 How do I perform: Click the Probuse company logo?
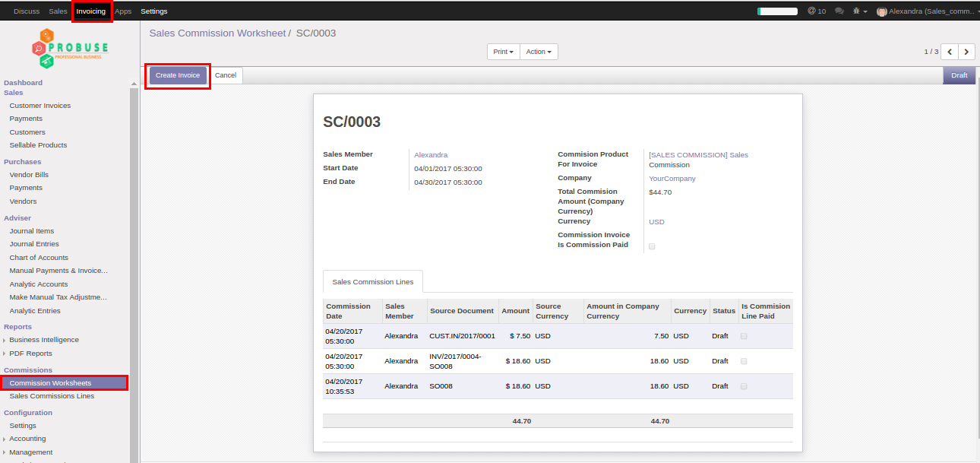[70, 49]
